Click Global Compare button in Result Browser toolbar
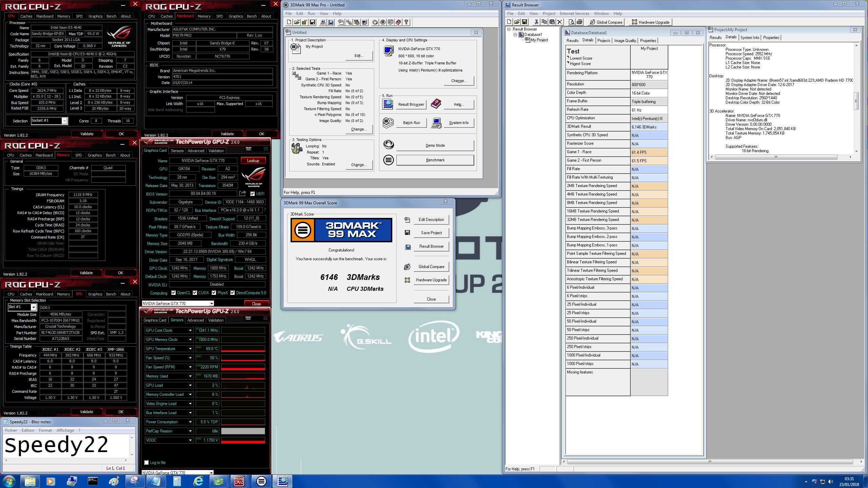Viewport: 868px width, 488px height. 606,22
